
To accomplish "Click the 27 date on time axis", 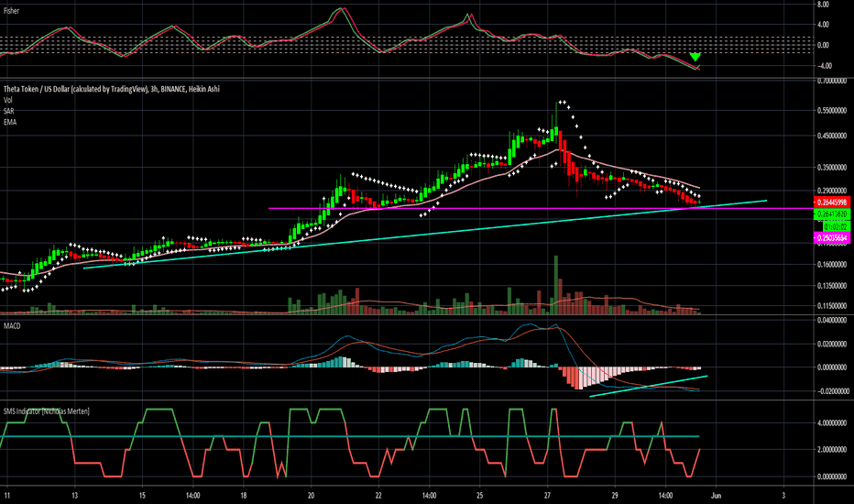I will (547, 495).
